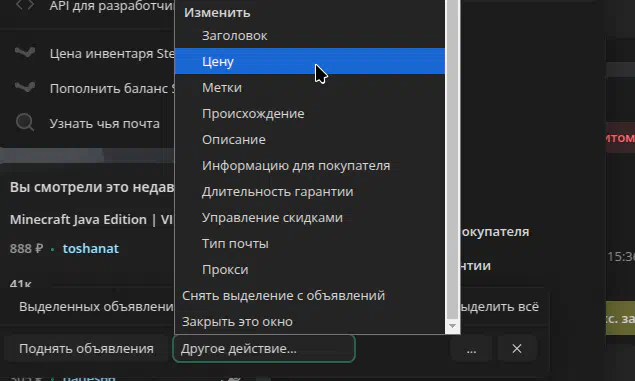Open the three-dots more options button
Screen dimensions: 635x381
471,349
